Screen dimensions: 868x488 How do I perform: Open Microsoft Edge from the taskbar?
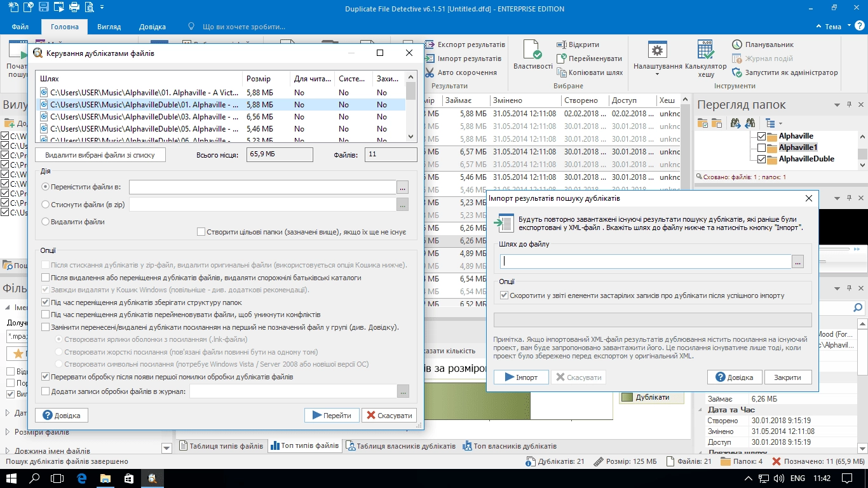[x=81, y=478]
